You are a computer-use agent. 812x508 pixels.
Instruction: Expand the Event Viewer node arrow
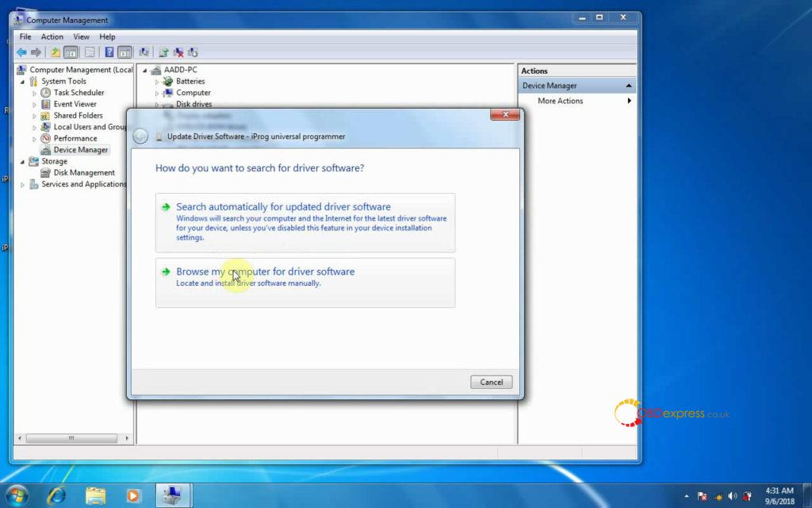pos(34,105)
